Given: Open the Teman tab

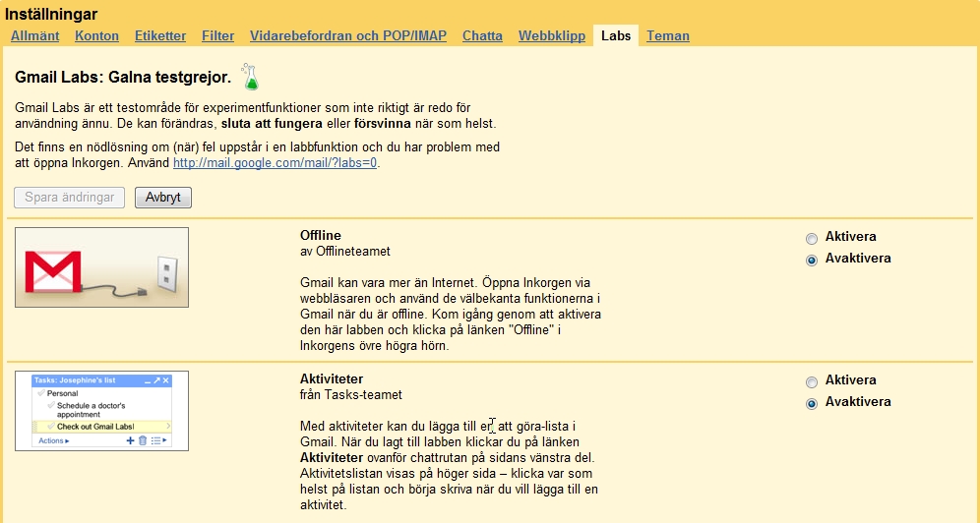Looking at the screenshot, I should pyautogui.click(x=668, y=35).
